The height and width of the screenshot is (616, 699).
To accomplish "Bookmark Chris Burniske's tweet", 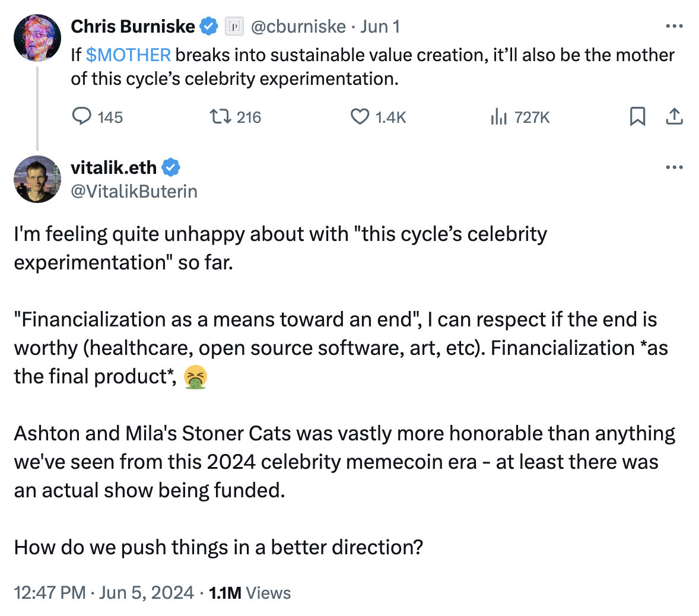I will tap(638, 117).
